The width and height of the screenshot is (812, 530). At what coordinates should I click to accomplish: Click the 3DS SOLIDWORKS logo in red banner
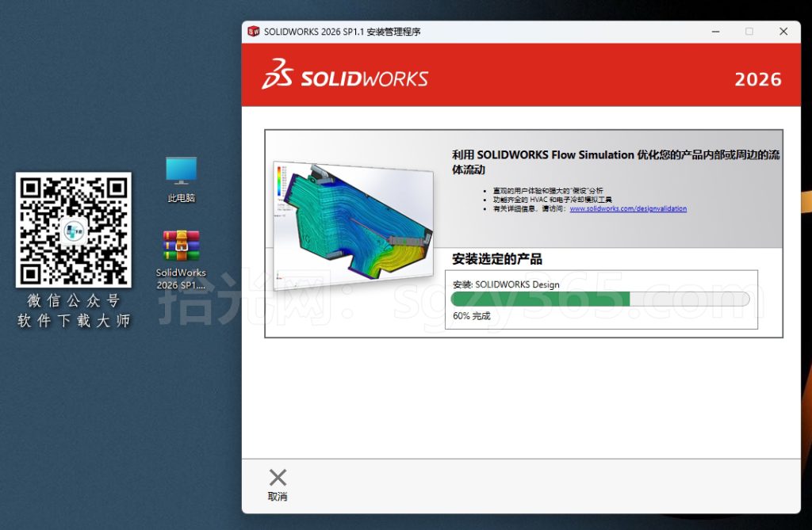click(345, 76)
